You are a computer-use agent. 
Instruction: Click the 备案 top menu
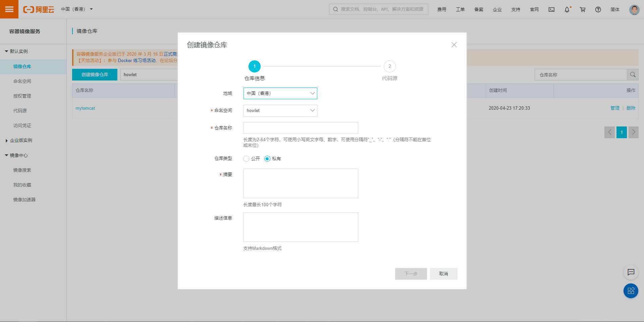(x=479, y=9)
